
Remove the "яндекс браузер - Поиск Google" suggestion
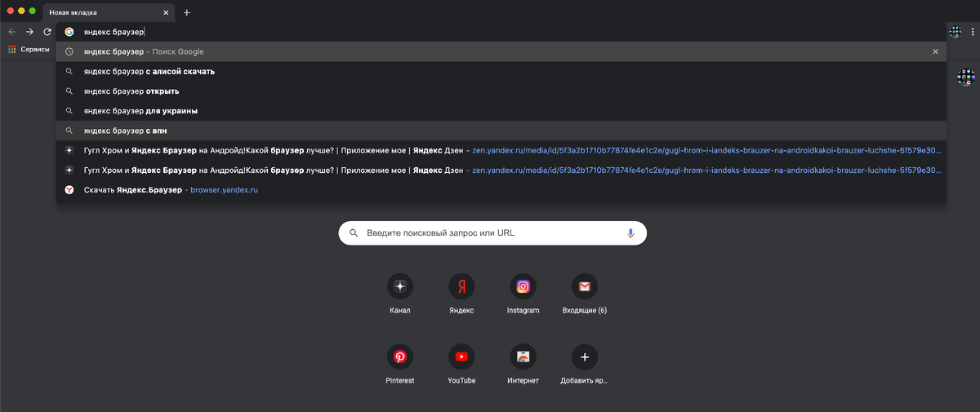(935, 51)
